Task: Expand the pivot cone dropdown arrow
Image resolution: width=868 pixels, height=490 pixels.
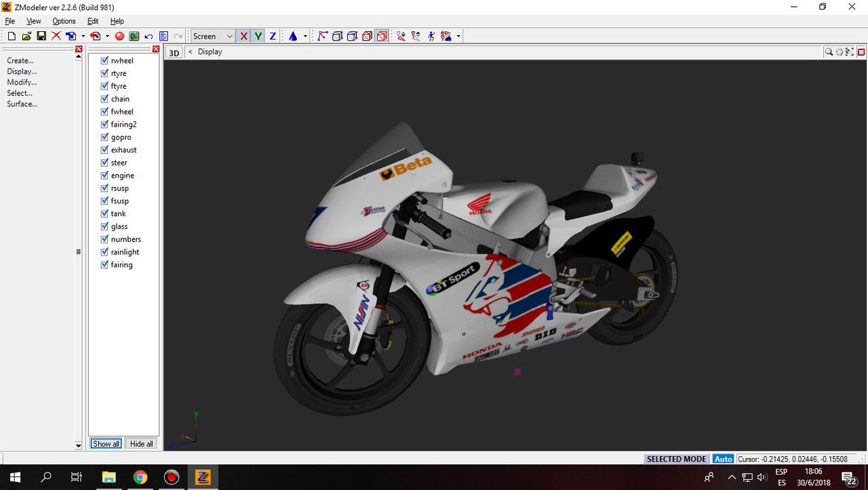Action: (x=305, y=36)
